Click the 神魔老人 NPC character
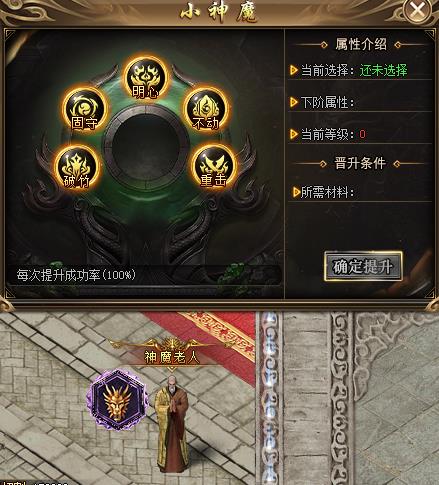The image size is (439, 485). point(172,423)
